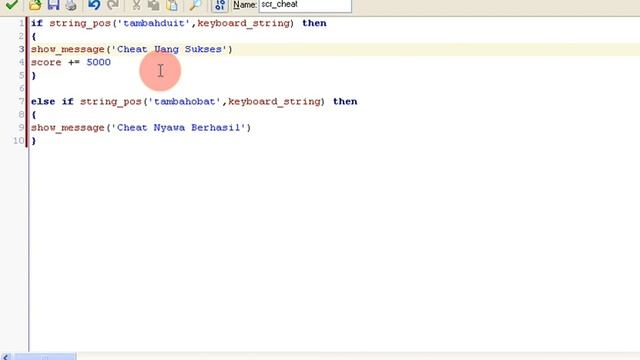The width and height of the screenshot is (640, 360).
Task: Click the horizontal scrollbar left arrow
Action: tap(6, 357)
